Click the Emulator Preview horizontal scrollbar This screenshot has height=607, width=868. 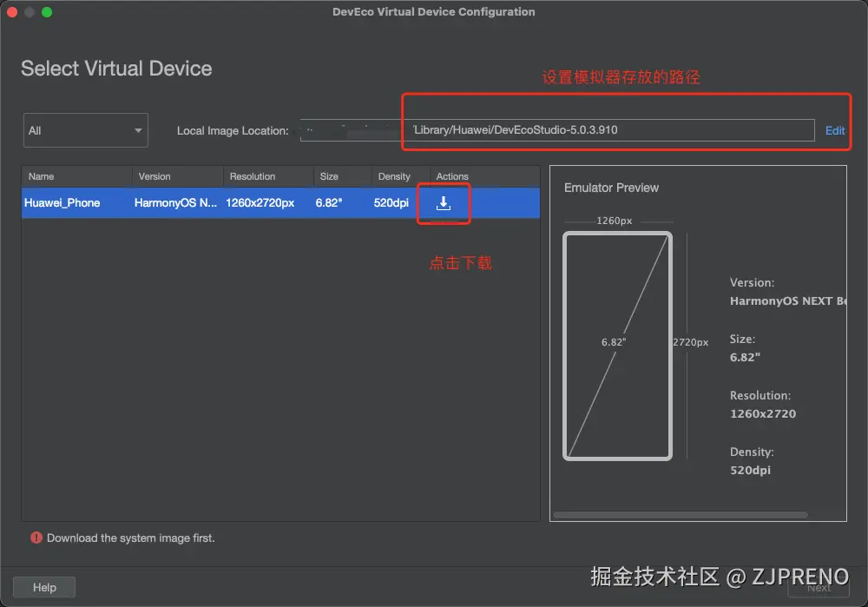coord(680,514)
